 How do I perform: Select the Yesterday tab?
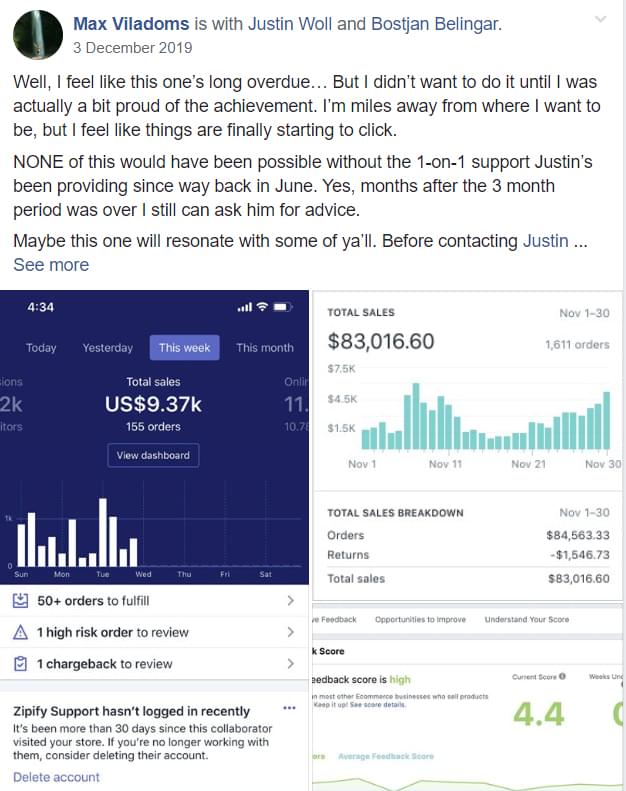(x=107, y=348)
